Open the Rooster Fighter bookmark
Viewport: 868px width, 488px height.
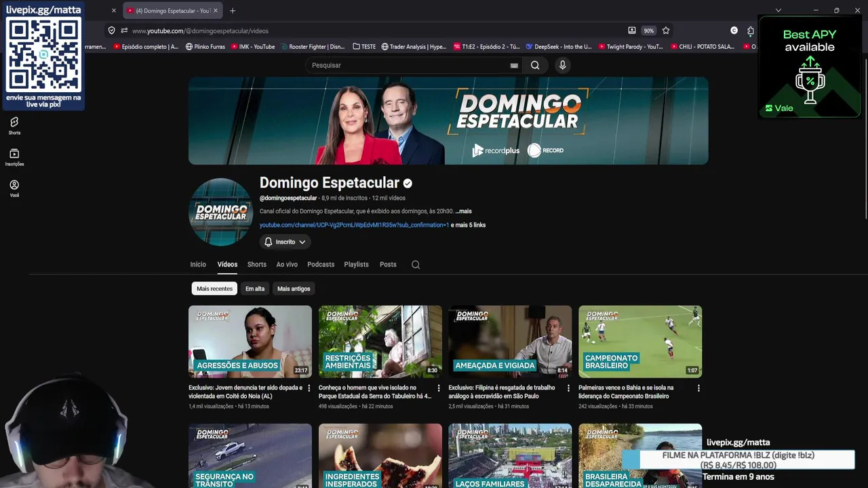pos(313,47)
